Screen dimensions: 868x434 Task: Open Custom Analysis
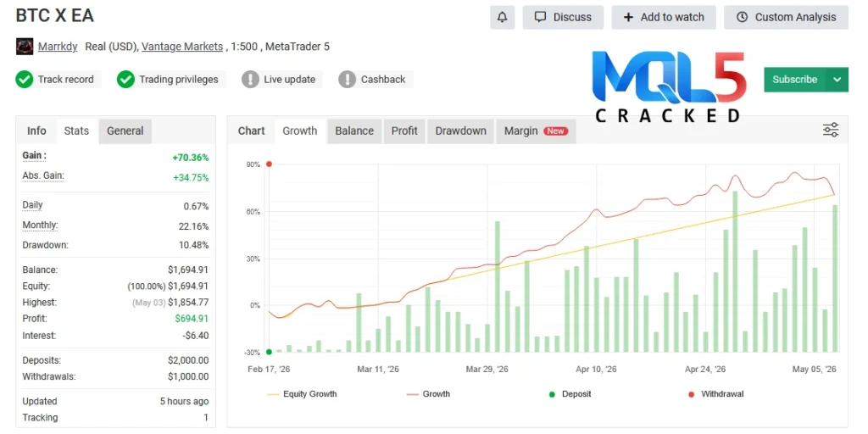click(786, 17)
